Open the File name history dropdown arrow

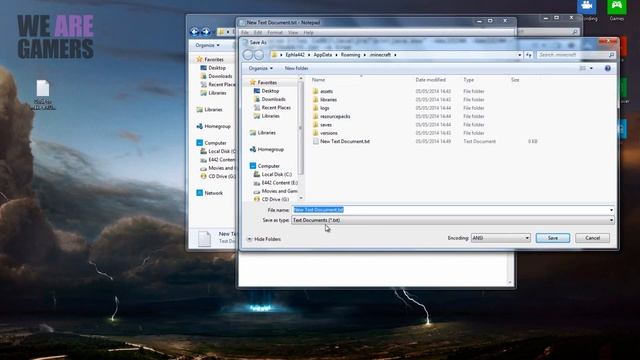(611, 210)
